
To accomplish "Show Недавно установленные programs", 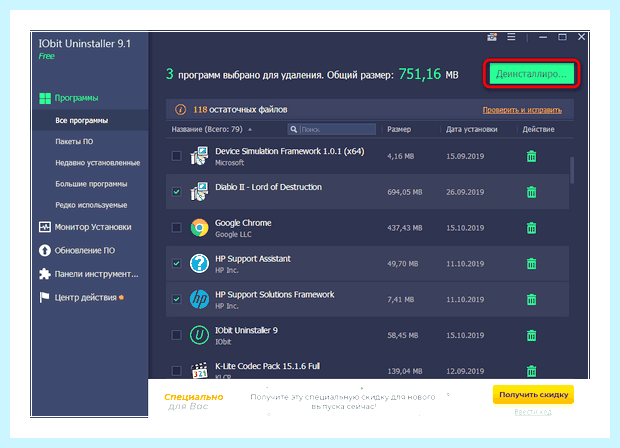I will (x=98, y=163).
